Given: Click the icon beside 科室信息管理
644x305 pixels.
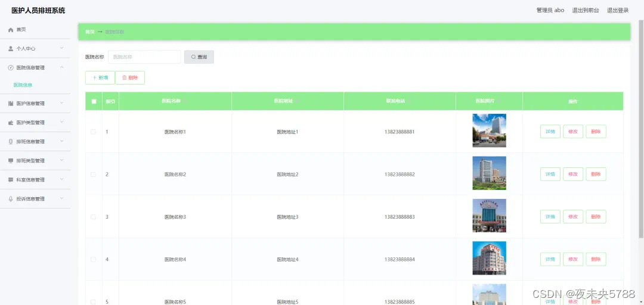Looking at the screenshot, I should point(11,180).
